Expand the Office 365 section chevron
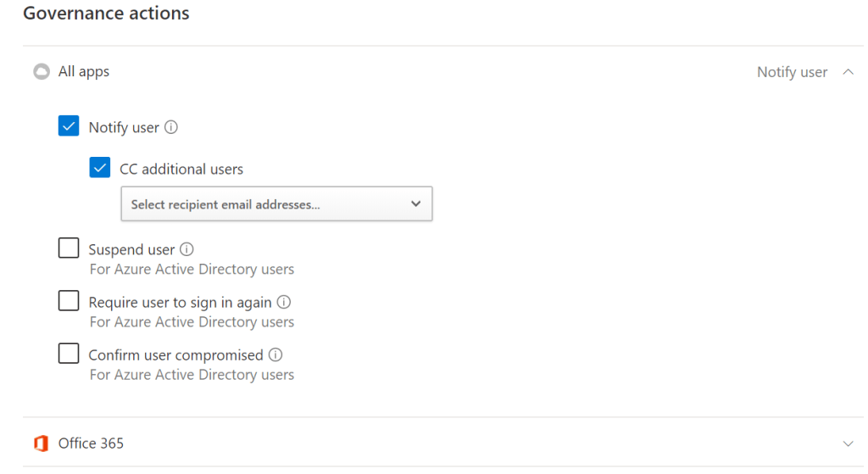The image size is (868, 474). coord(848,443)
